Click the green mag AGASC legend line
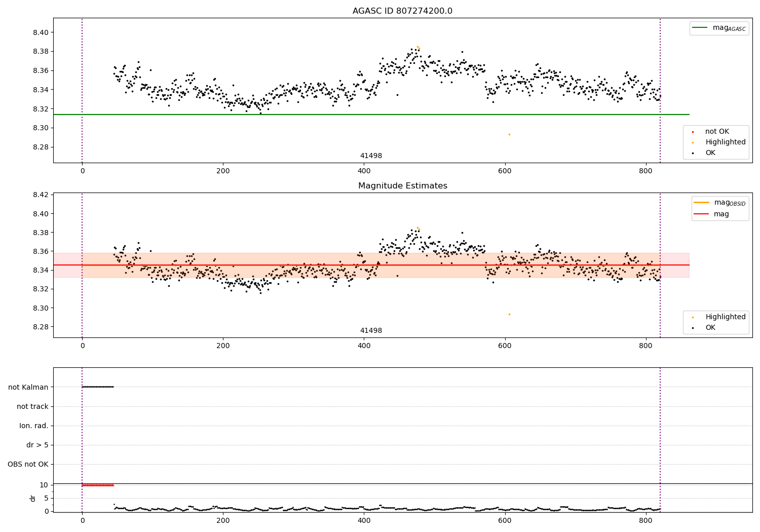The height and width of the screenshot is (532, 760). pos(700,28)
